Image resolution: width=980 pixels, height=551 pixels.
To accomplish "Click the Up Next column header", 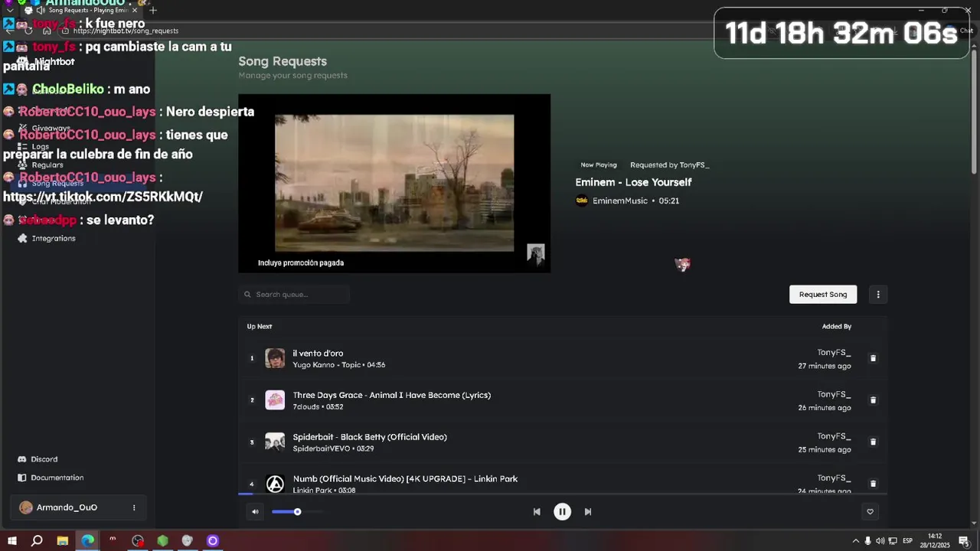I will pos(260,327).
